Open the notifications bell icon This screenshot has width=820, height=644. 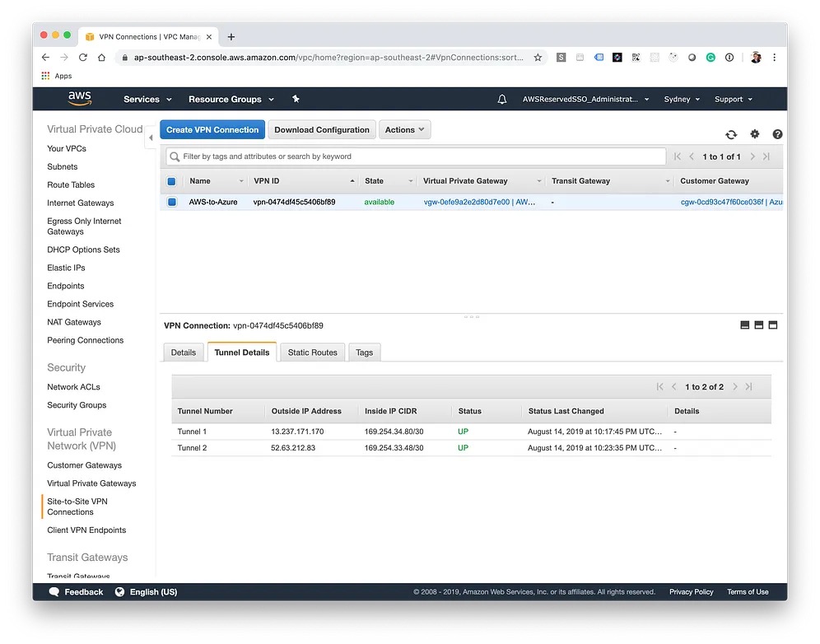coord(501,99)
